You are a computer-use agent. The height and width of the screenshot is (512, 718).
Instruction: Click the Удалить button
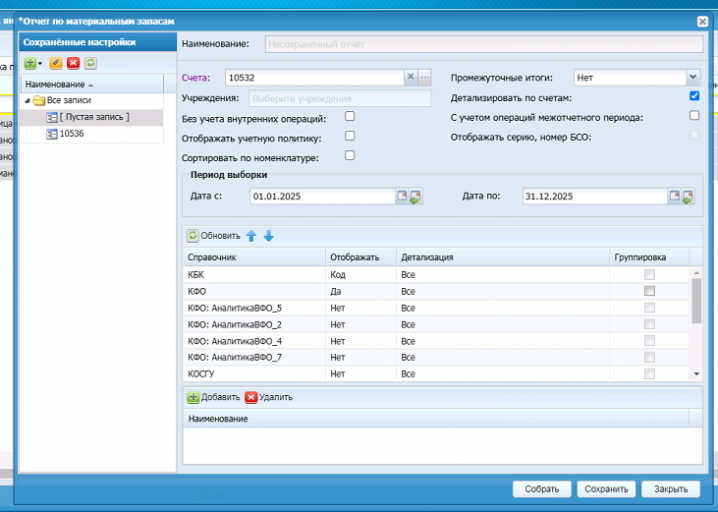(269, 397)
